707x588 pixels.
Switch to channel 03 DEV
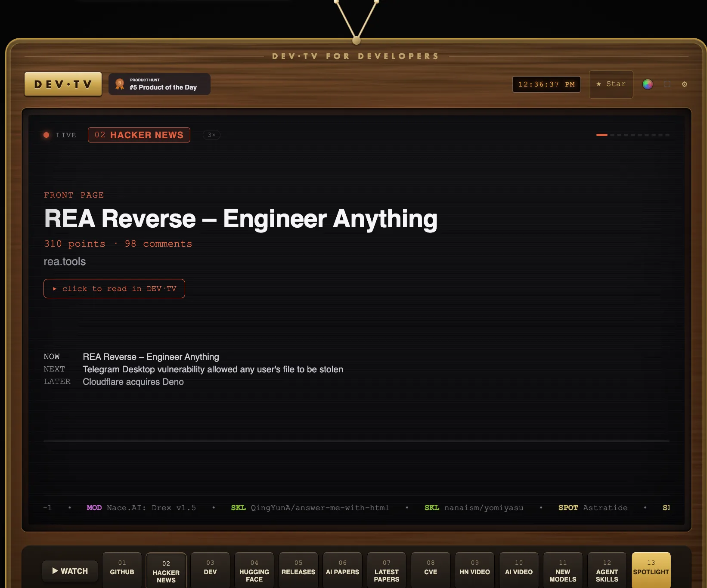click(x=210, y=570)
